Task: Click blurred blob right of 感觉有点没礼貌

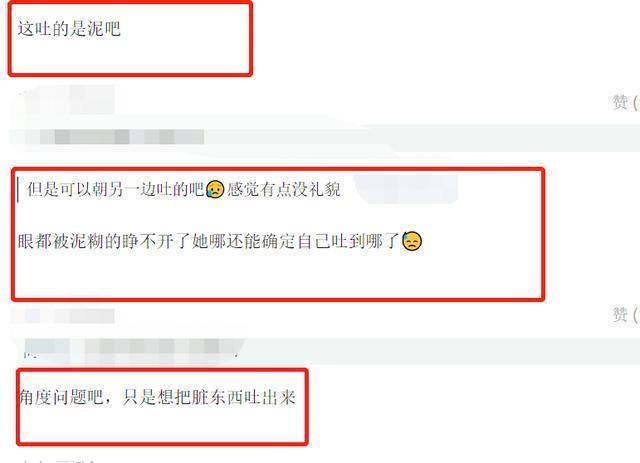Action: [x=406, y=189]
